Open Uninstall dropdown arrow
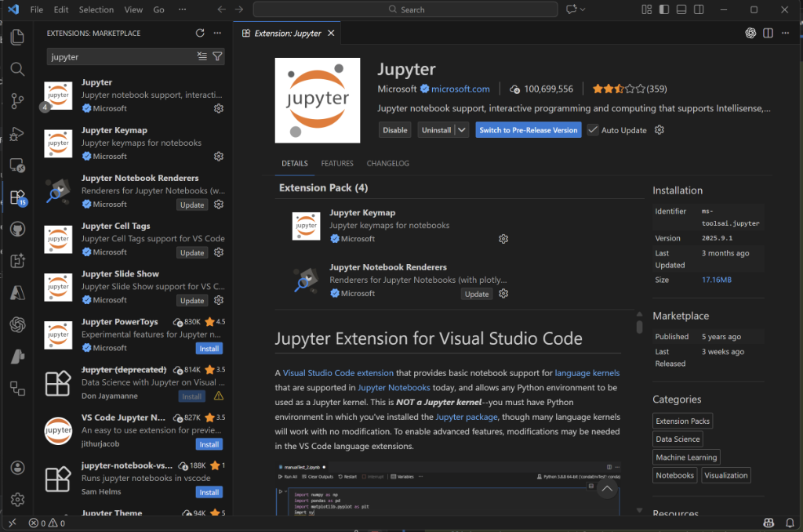 click(462, 130)
